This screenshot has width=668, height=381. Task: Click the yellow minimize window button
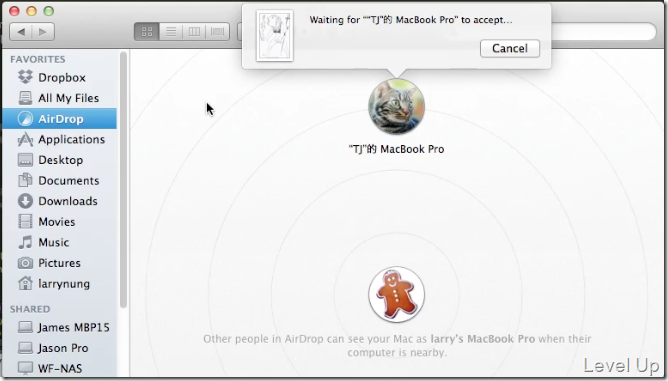point(32,11)
